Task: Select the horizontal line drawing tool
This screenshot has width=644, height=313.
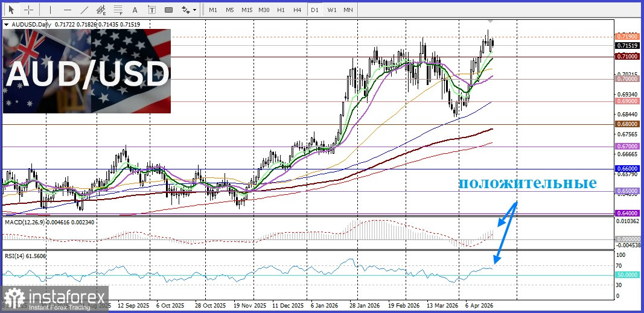Action: click(67, 10)
